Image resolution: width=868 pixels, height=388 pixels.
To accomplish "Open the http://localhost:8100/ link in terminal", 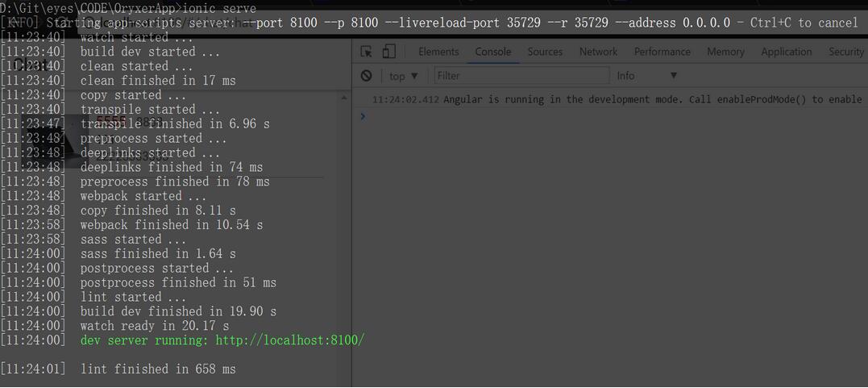I will pos(290,340).
